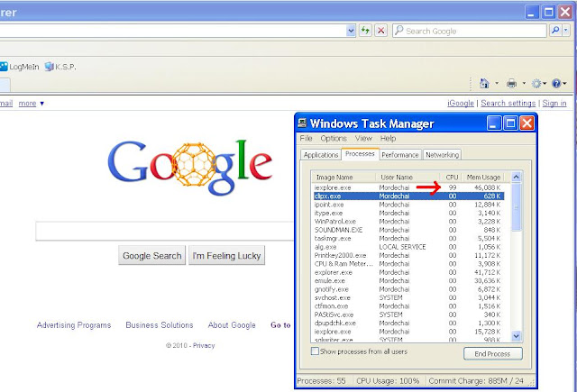Select the PAStiSvc.exe process row
The width and height of the screenshot is (577, 392).
pos(408,315)
